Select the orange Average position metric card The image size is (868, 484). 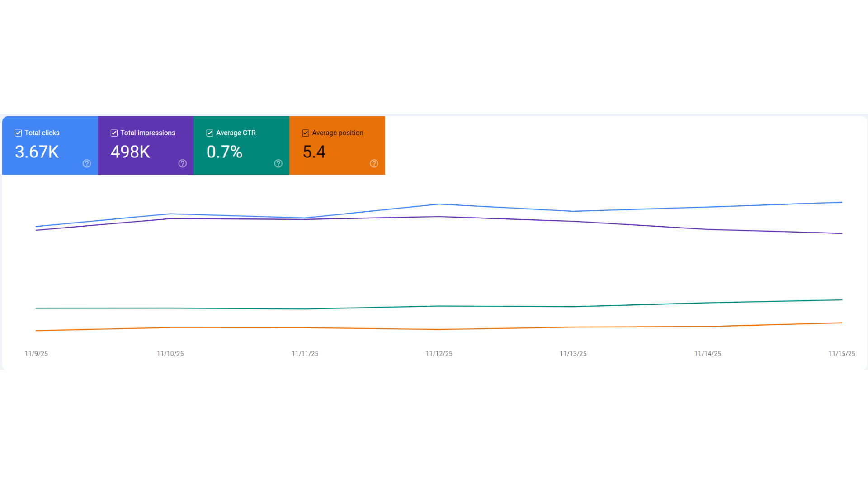pos(337,145)
